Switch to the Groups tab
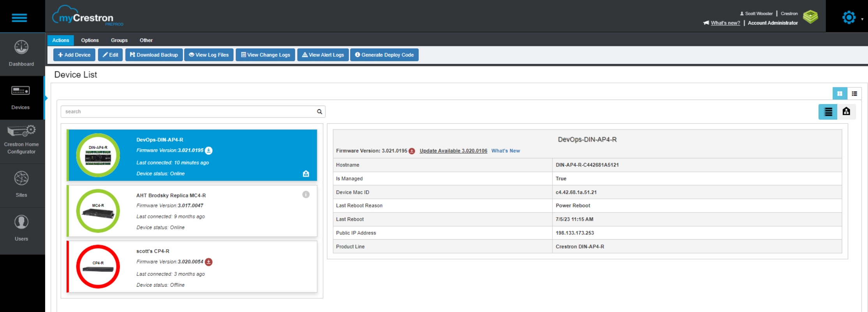868x312 pixels. (119, 40)
